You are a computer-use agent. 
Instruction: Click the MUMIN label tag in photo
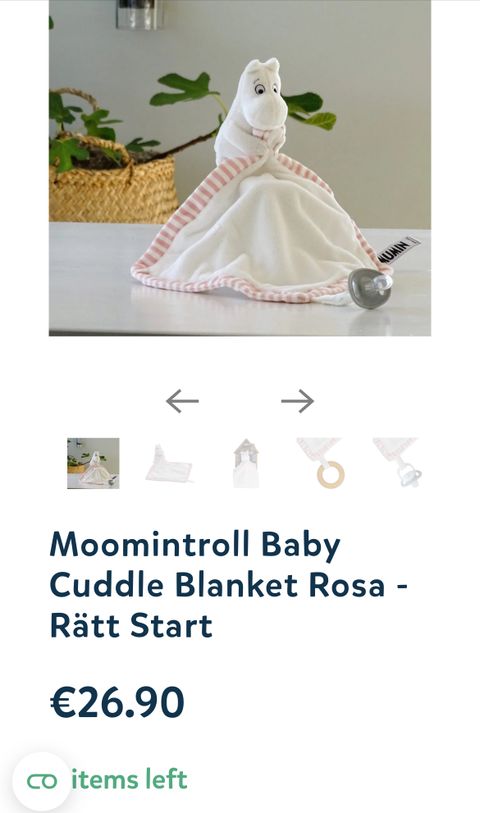coord(400,249)
